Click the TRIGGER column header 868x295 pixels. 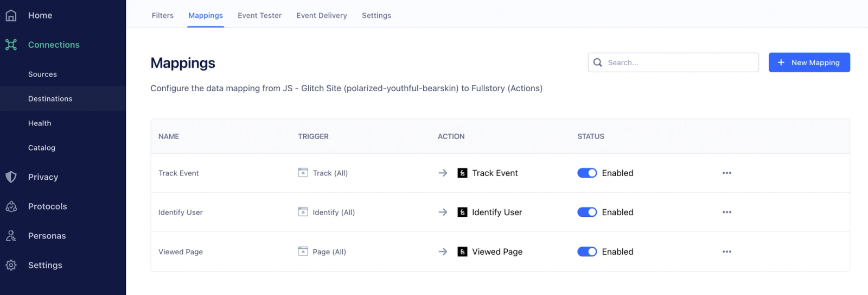point(314,136)
